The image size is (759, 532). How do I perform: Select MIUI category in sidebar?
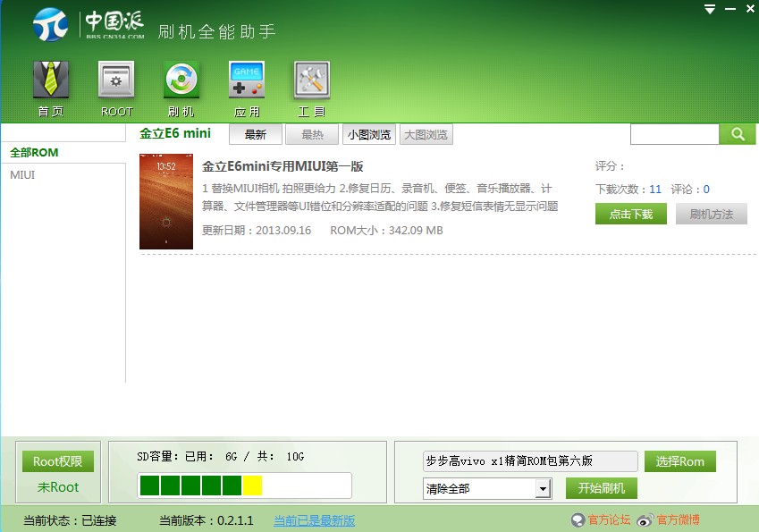tap(22, 174)
